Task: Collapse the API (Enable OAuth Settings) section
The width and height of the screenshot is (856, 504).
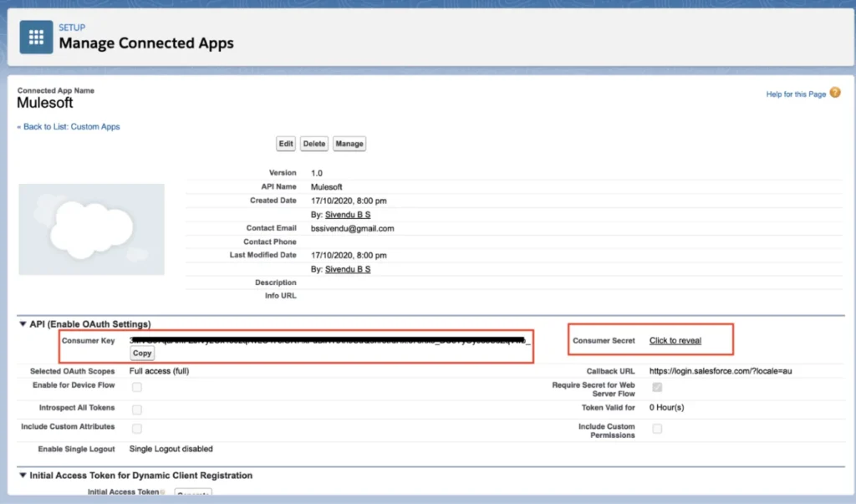Action: 23,324
